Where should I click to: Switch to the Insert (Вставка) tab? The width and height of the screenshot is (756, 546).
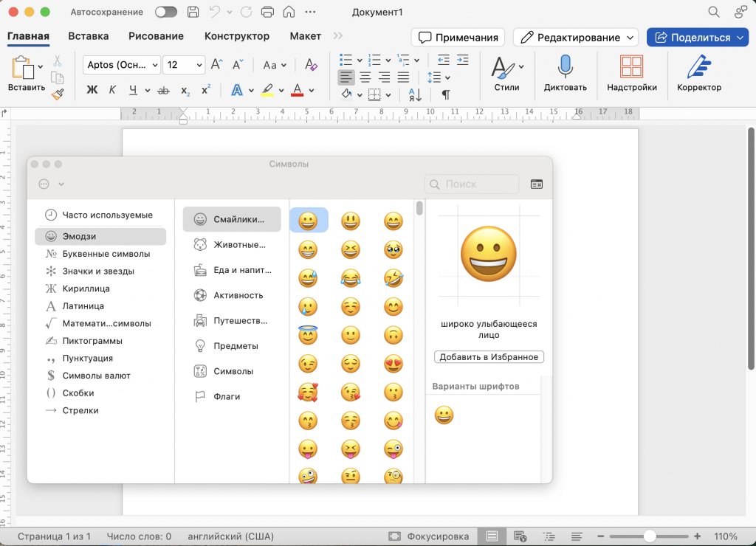pyautogui.click(x=89, y=36)
